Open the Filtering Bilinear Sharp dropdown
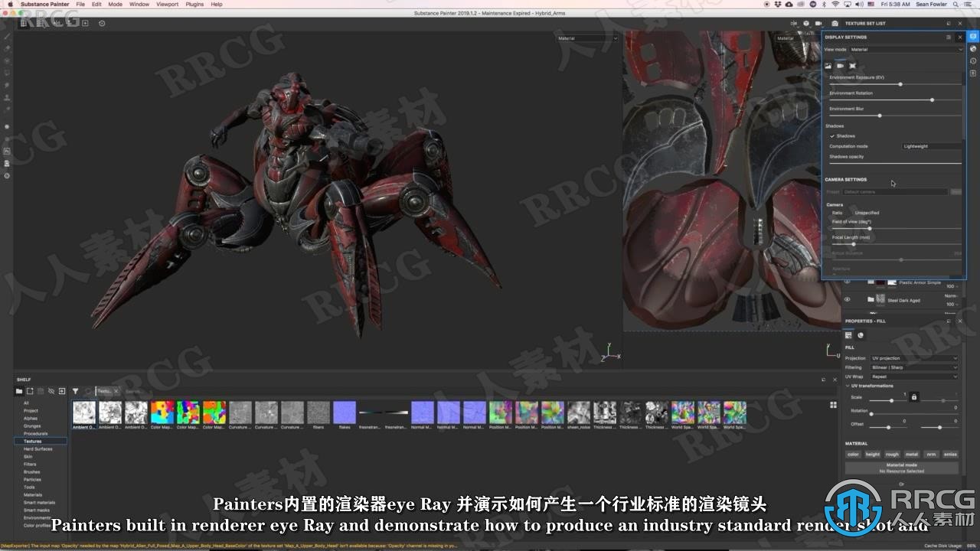 click(x=913, y=367)
